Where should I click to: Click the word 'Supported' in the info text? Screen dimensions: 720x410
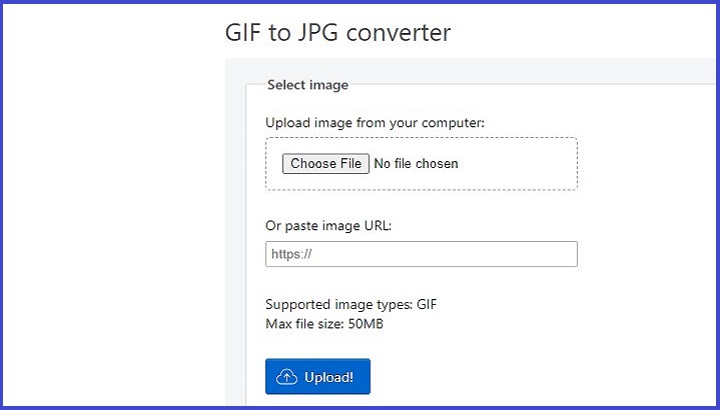[x=298, y=305]
